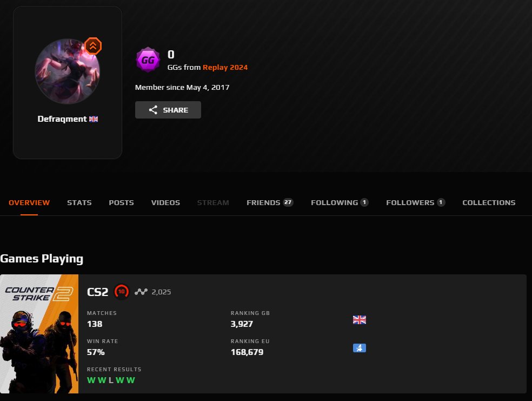
Task: Select the Overview tab
Action: (29, 203)
